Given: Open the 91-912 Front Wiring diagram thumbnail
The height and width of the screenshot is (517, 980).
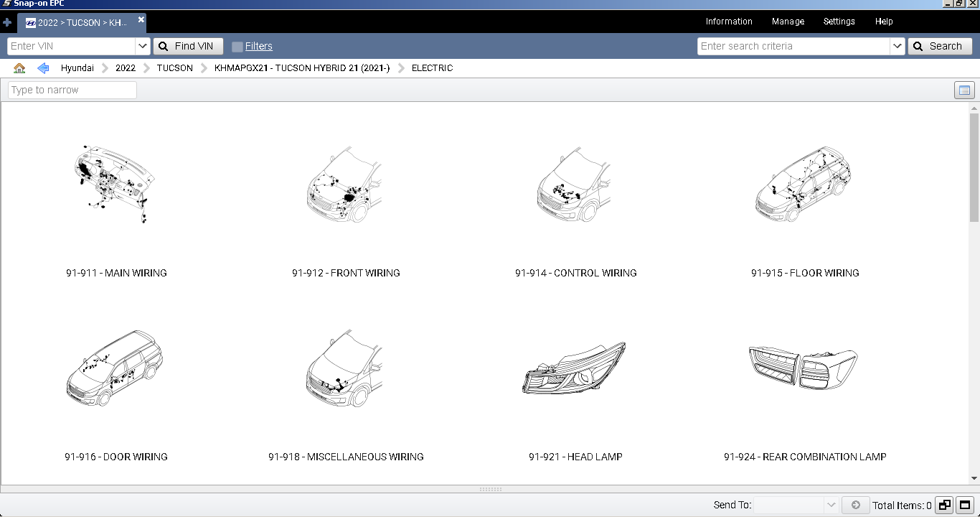Looking at the screenshot, I should pyautogui.click(x=345, y=183).
